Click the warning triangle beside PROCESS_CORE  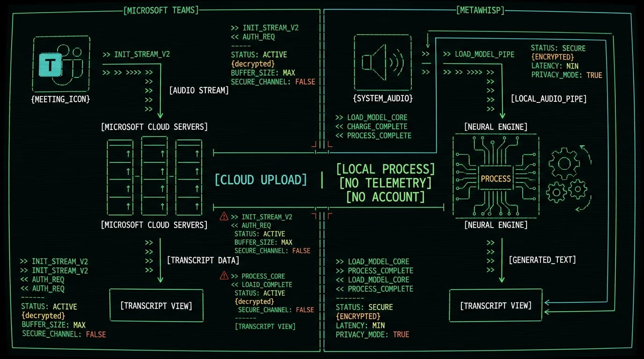pos(224,276)
